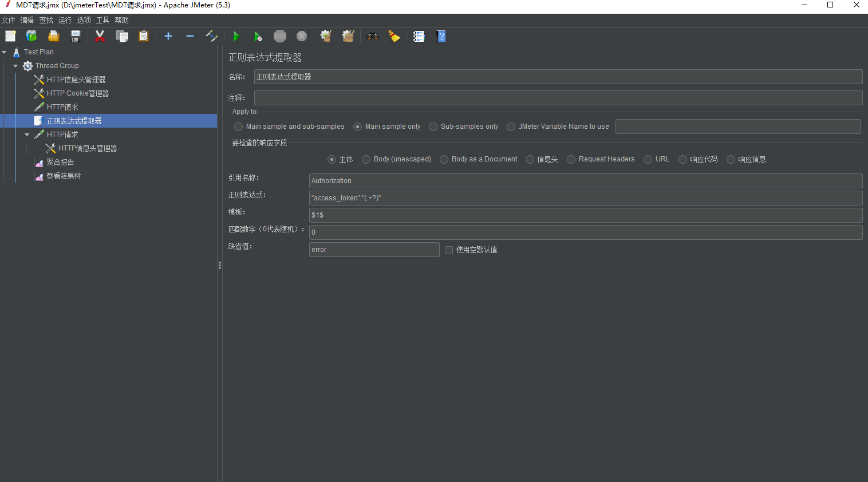
Task: Select the 正则表达式提取器 tree node
Action: (x=74, y=121)
